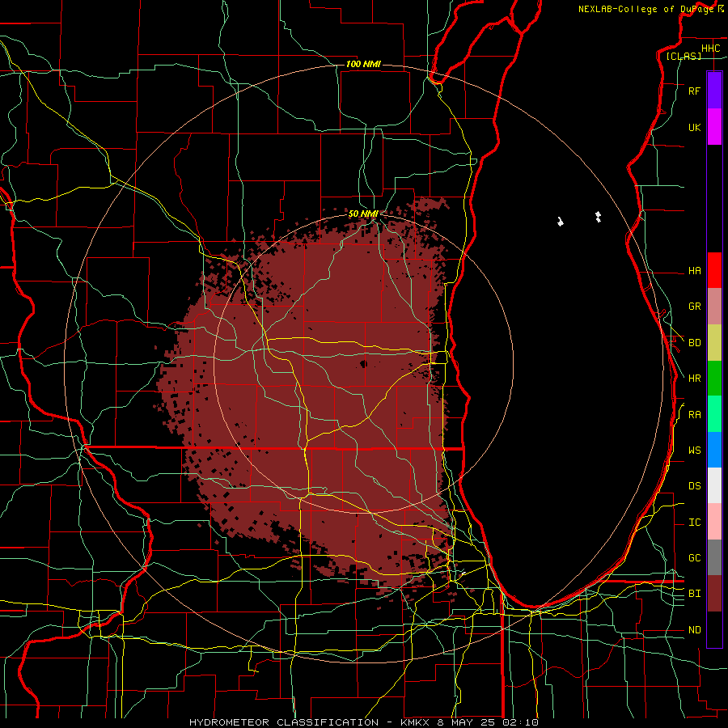The width and height of the screenshot is (728, 728).
Task: Click the small black radar site gap
Action: point(363,363)
